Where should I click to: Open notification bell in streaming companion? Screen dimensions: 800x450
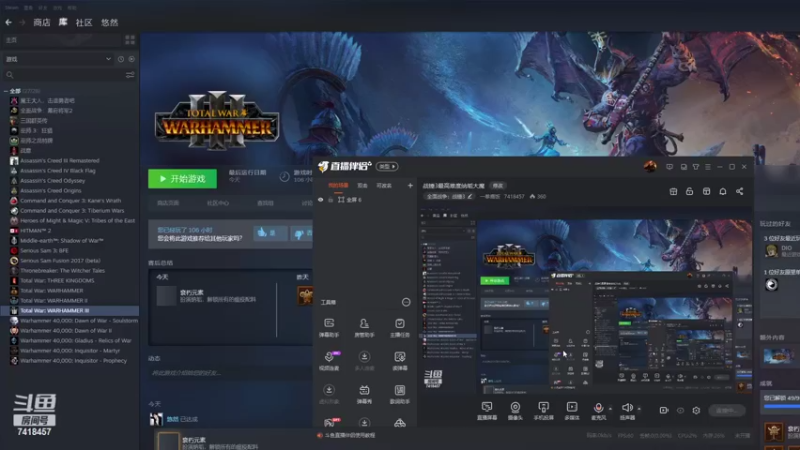723,191
